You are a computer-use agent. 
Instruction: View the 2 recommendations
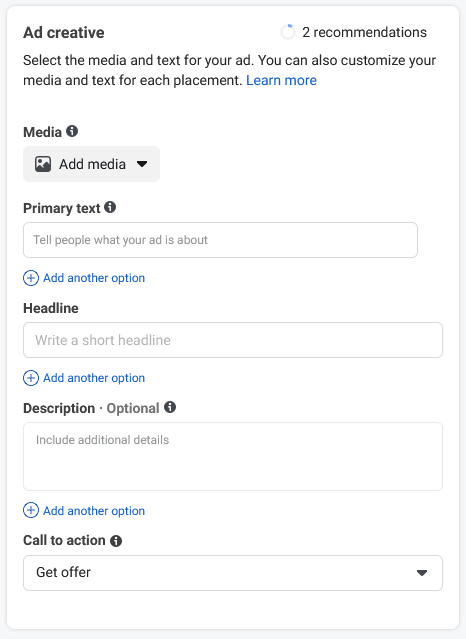[364, 32]
